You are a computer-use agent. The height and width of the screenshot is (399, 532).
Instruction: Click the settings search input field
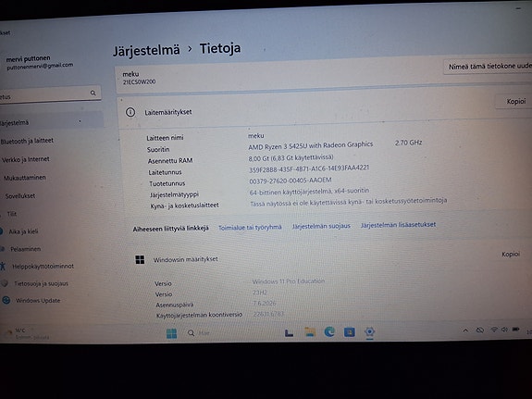click(x=50, y=94)
